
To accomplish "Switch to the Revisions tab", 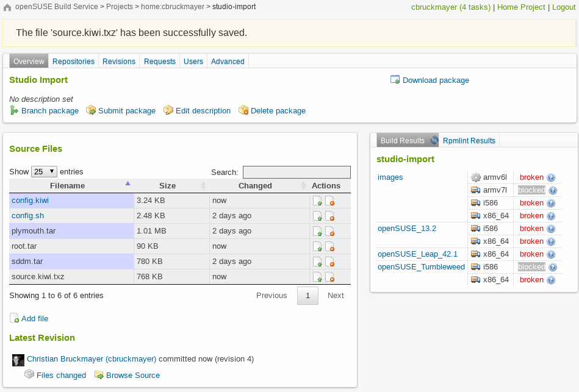I will (119, 62).
